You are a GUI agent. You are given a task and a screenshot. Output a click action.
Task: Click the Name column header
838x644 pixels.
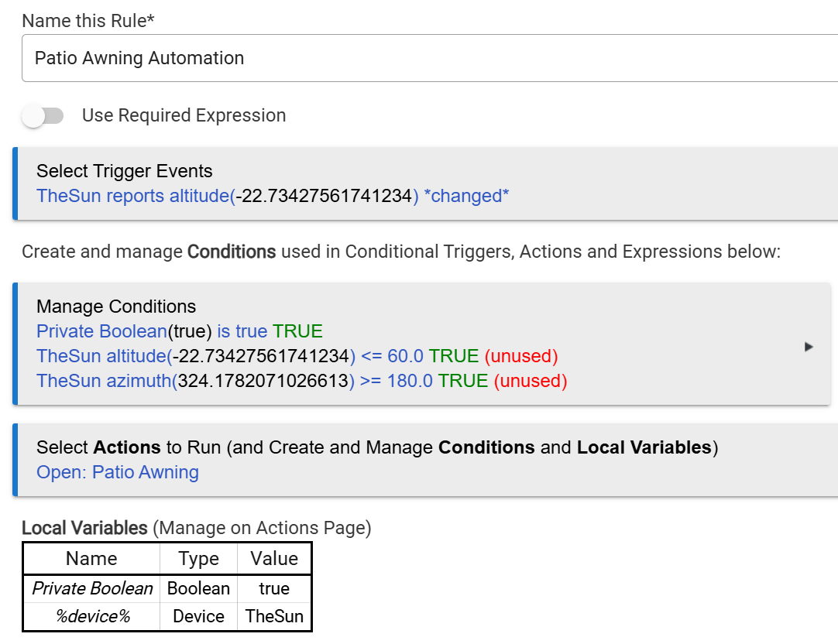pyautogui.click(x=92, y=559)
